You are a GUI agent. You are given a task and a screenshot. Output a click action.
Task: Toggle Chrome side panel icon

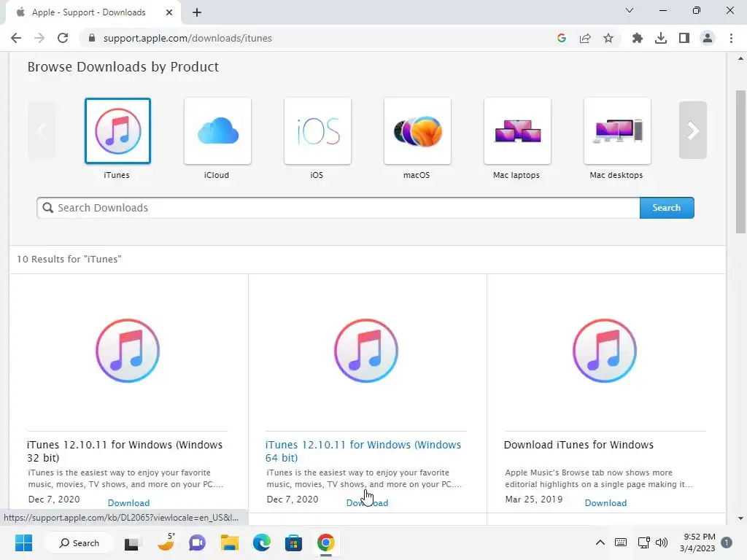point(684,38)
